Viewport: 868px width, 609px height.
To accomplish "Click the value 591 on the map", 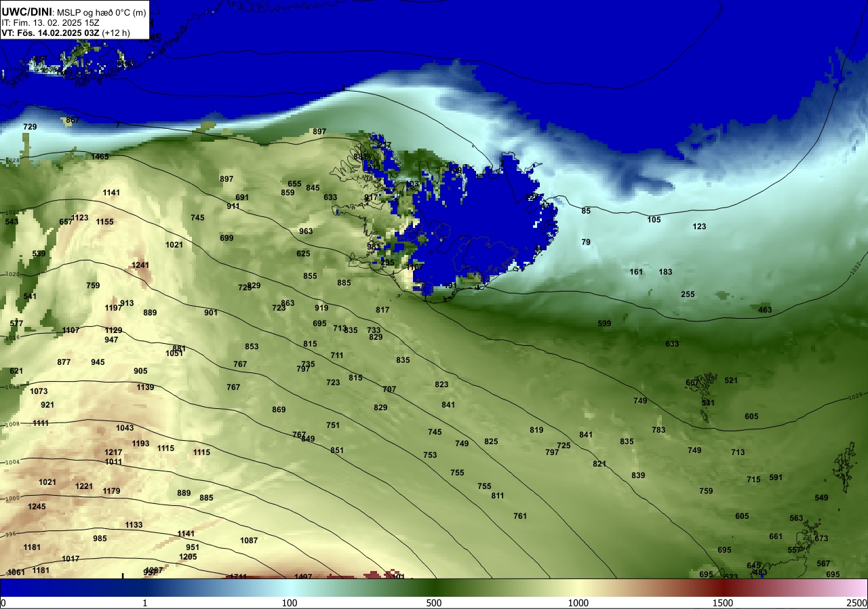I will [776, 477].
